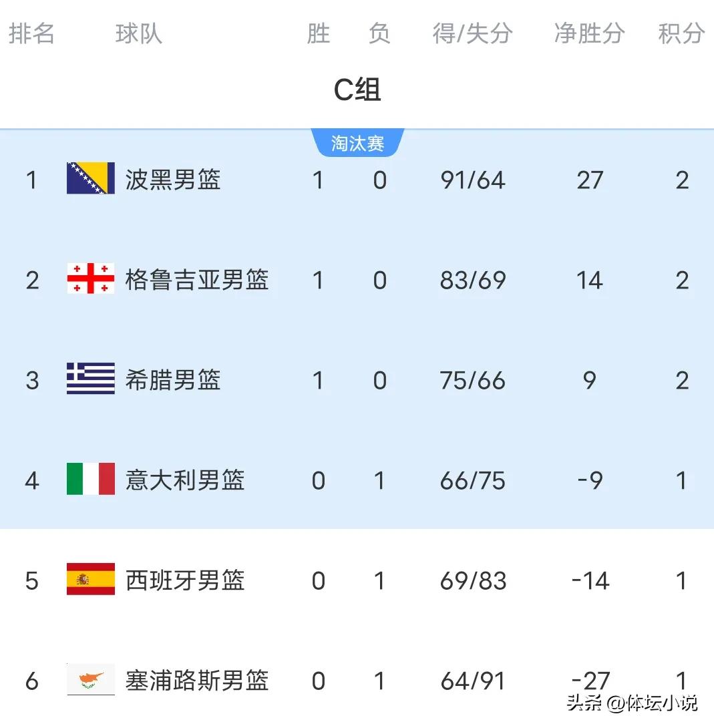
Task: Tap the 头条 @体坛小说 watermark
Action: (632, 703)
